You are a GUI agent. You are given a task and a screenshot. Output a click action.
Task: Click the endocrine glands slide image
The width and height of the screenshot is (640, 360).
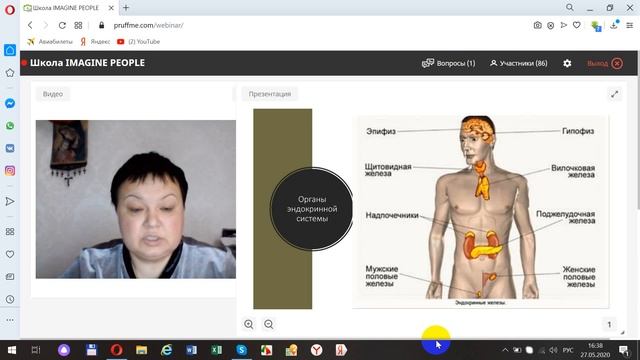pos(480,211)
